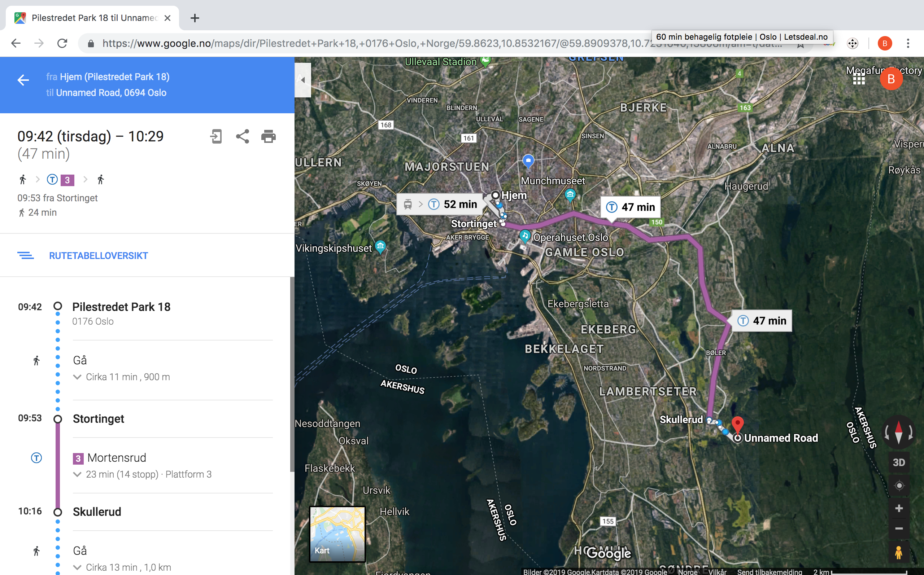Click the Stortinget stop step
The height and width of the screenshot is (575, 924).
coord(99,419)
